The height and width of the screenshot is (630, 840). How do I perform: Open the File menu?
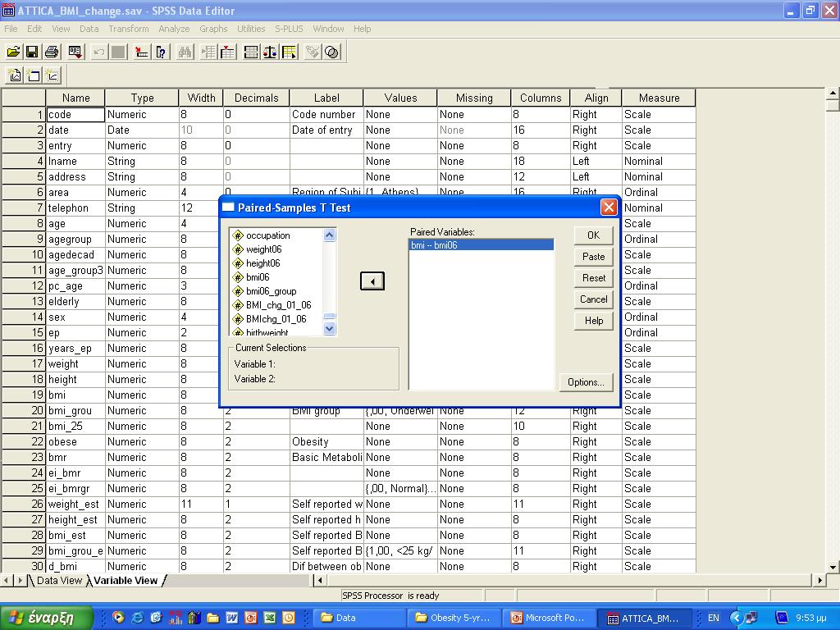click(x=11, y=29)
